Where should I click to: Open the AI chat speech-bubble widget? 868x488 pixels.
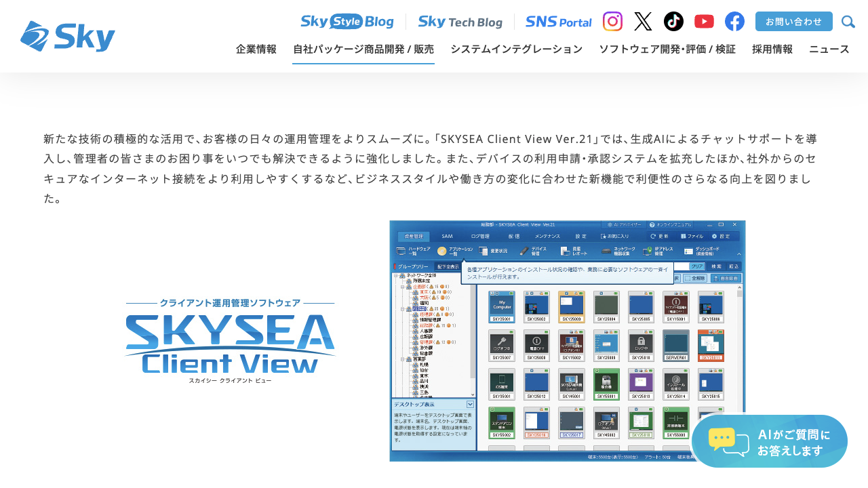(770, 441)
